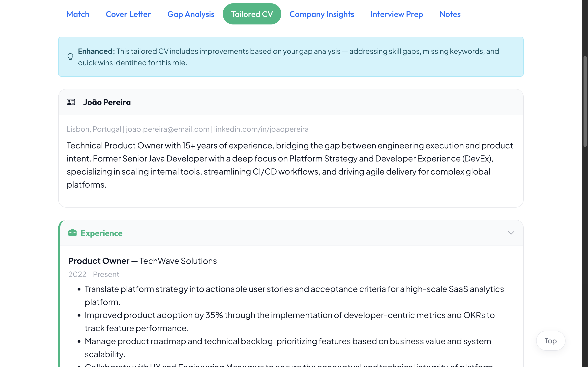Open the Notes tab
This screenshot has width=588, height=367.
pos(450,14)
